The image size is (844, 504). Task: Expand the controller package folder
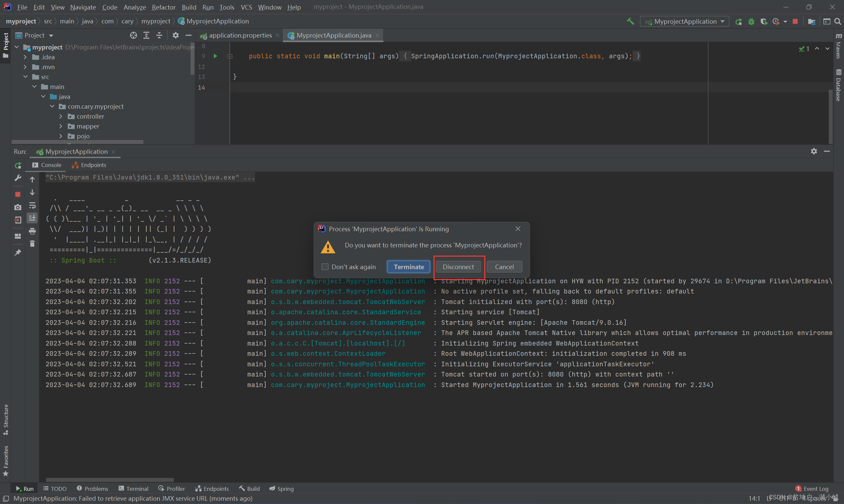click(x=61, y=117)
